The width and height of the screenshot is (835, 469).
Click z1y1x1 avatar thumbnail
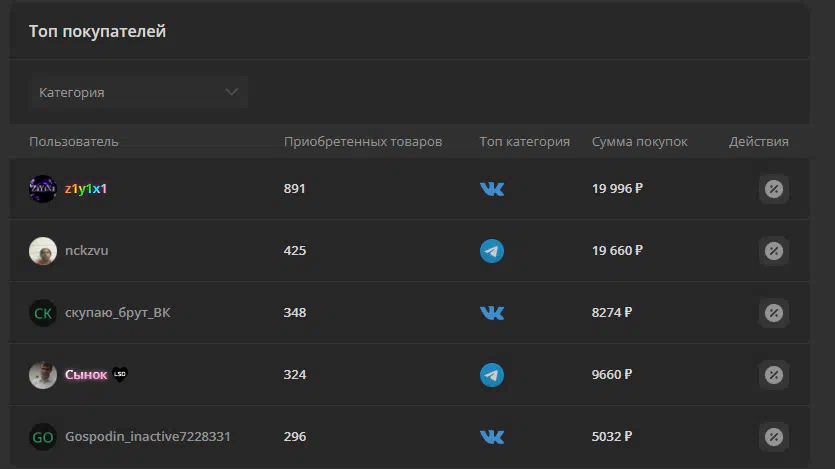pyautogui.click(x=43, y=189)
